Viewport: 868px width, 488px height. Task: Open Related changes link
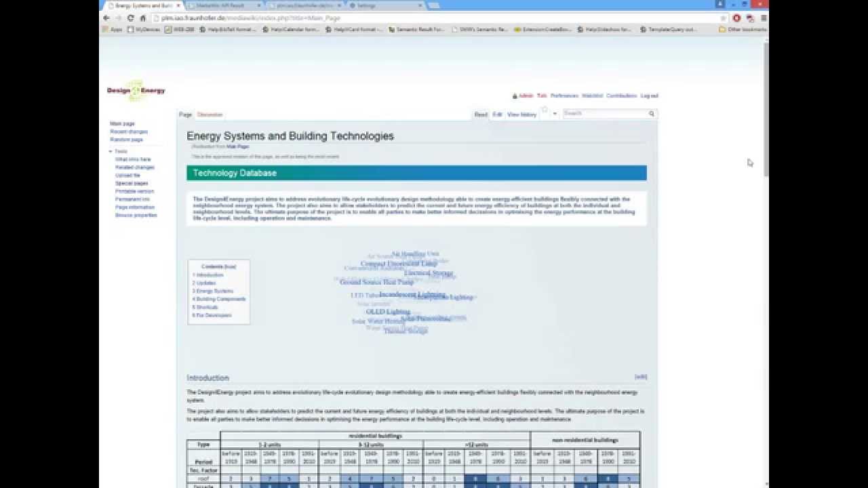135,167
